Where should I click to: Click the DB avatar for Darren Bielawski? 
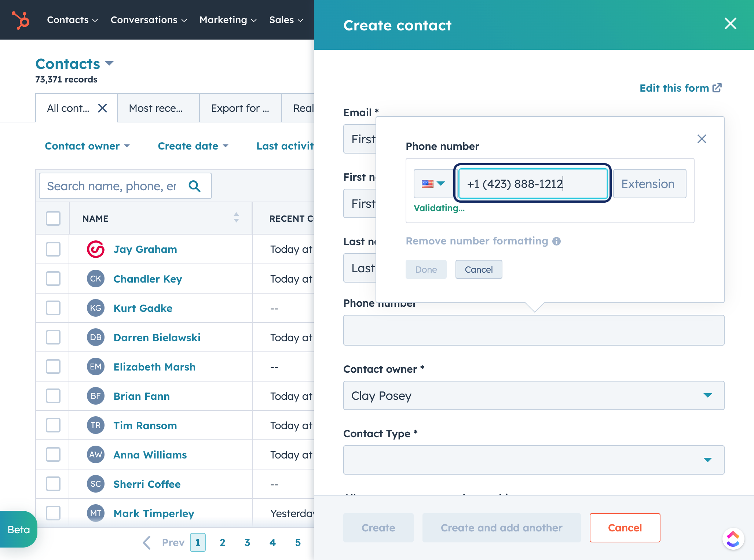point(96,337)
